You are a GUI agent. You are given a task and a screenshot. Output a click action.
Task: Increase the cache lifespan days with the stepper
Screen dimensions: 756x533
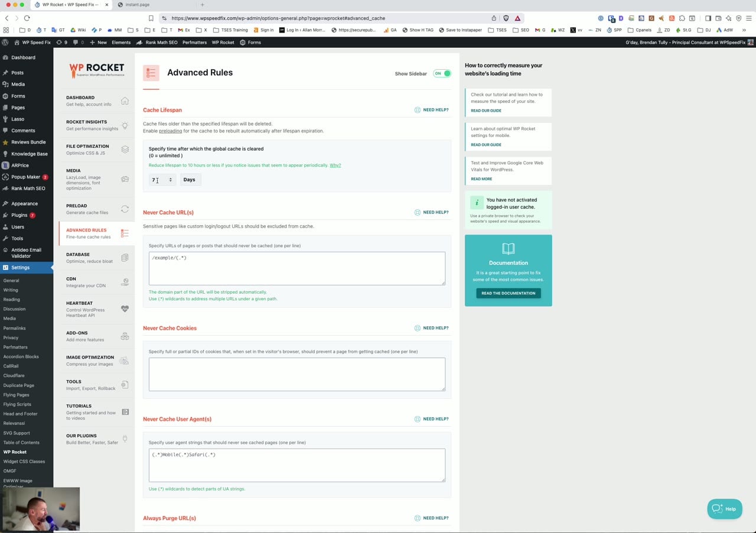(171, 177)
